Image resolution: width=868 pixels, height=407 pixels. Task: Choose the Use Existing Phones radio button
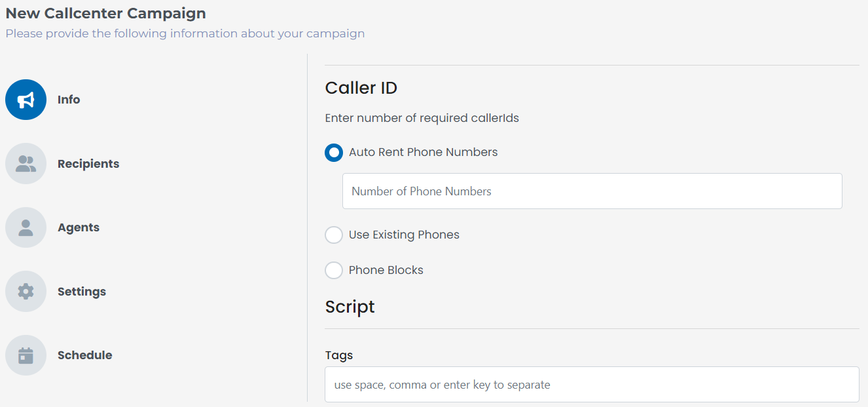[334, 235]
